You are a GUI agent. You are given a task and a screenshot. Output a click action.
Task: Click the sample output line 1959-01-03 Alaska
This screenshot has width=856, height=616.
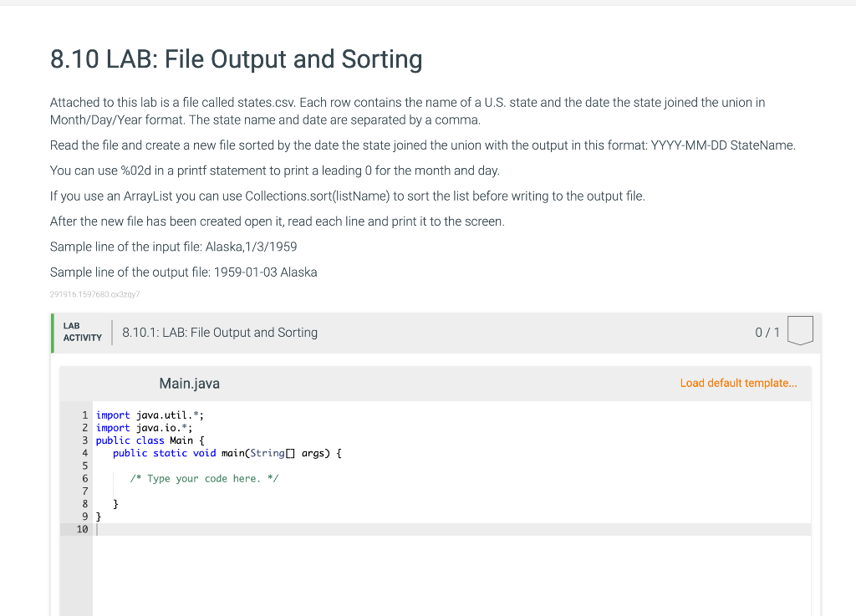(183, 272)
